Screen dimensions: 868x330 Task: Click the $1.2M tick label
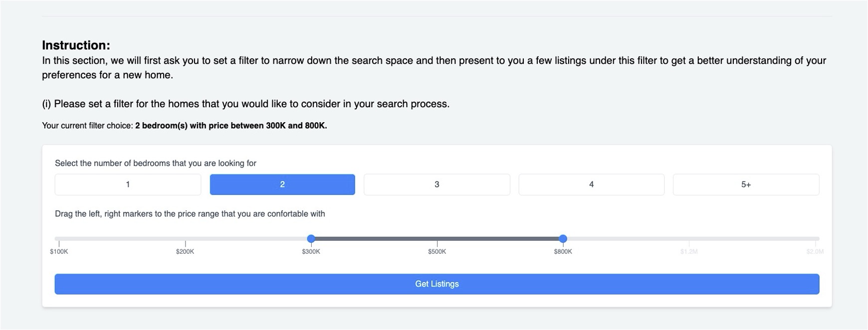click(689, 252)
